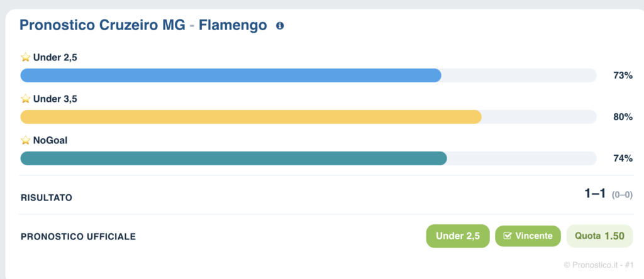Screen dimensions: 644x279
Task: Click the blue Under 2,5 progress bar
Action: (308, 75)
